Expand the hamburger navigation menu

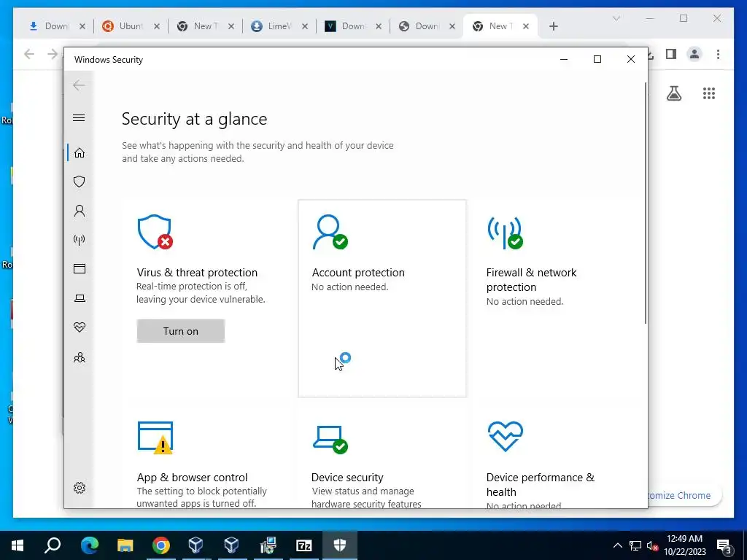coord(79,117)
